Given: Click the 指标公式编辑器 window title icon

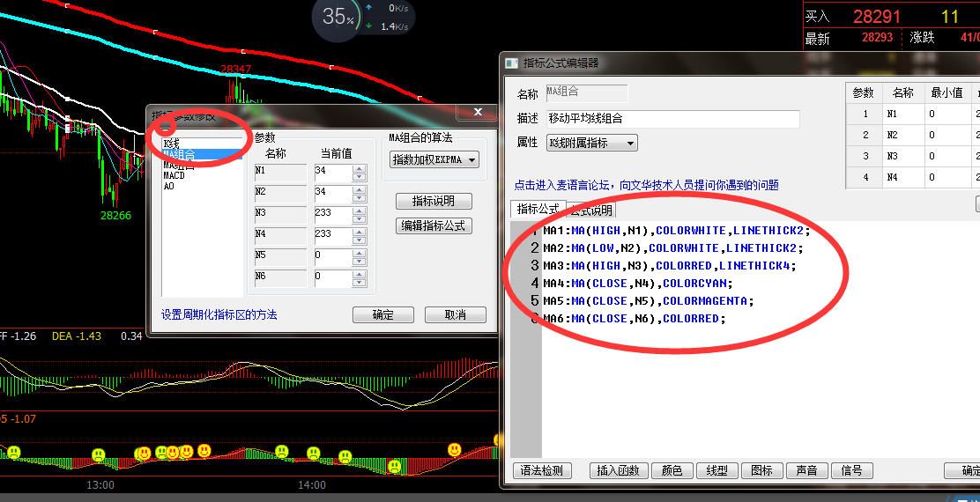Looking at the screenshot, I should coord(511,63).
